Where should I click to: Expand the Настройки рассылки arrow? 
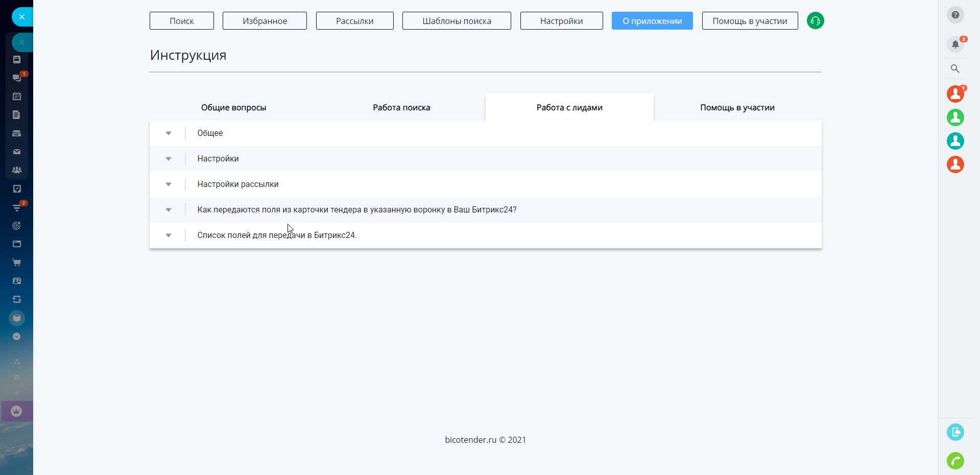pyautogui.click(x=168, y=184)
